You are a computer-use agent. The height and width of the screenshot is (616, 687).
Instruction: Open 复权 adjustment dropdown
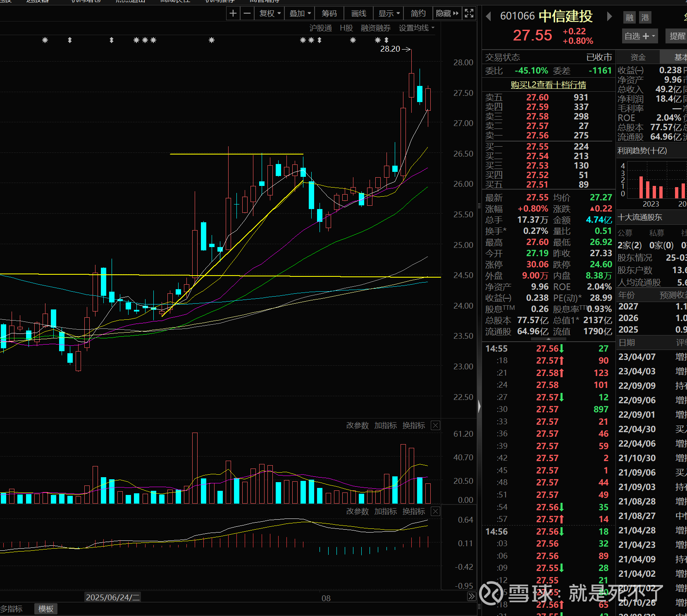270,14
